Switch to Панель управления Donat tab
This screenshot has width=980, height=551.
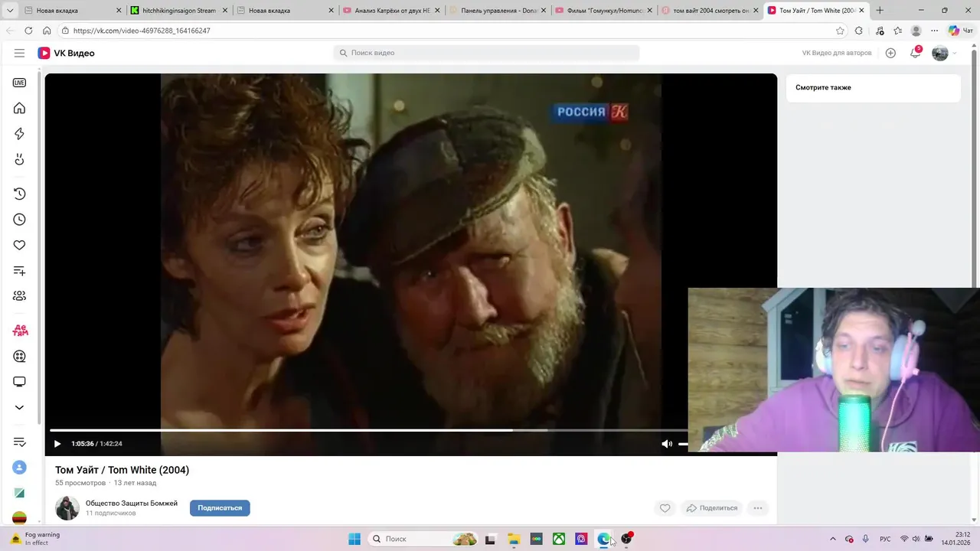tap(498, 11)
